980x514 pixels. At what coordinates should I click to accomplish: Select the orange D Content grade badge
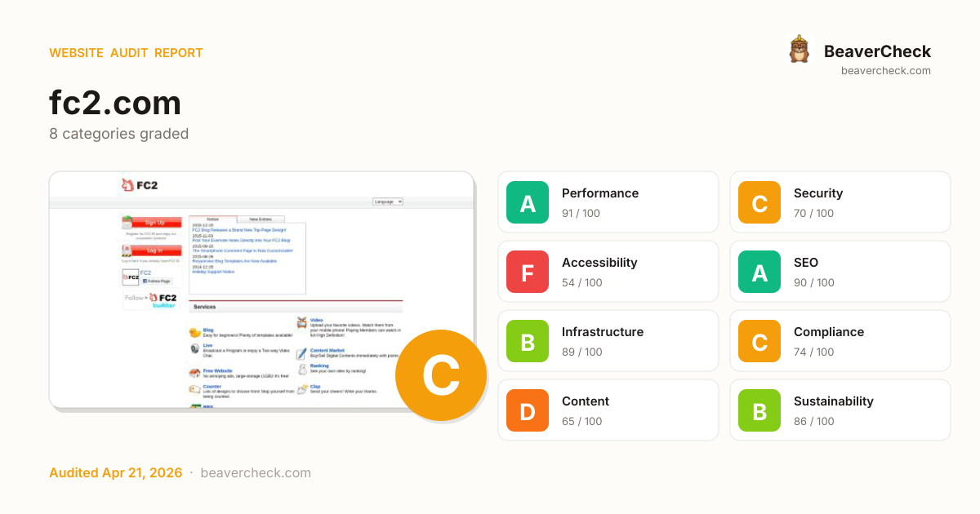click(x=528, y=410)
